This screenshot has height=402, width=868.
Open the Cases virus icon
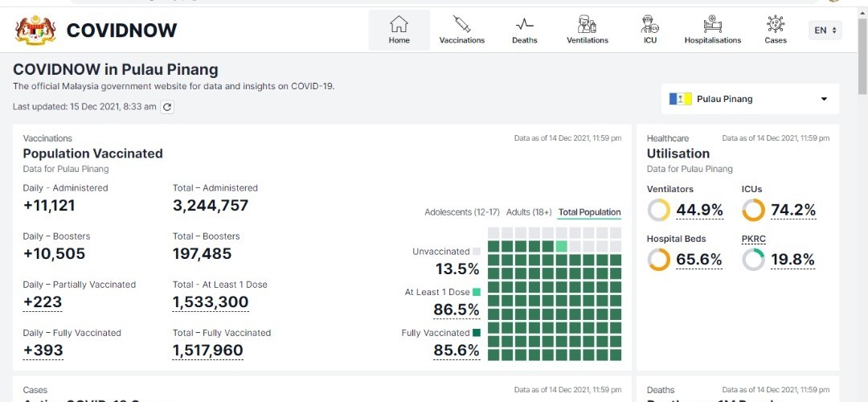(x=776, y=24)
